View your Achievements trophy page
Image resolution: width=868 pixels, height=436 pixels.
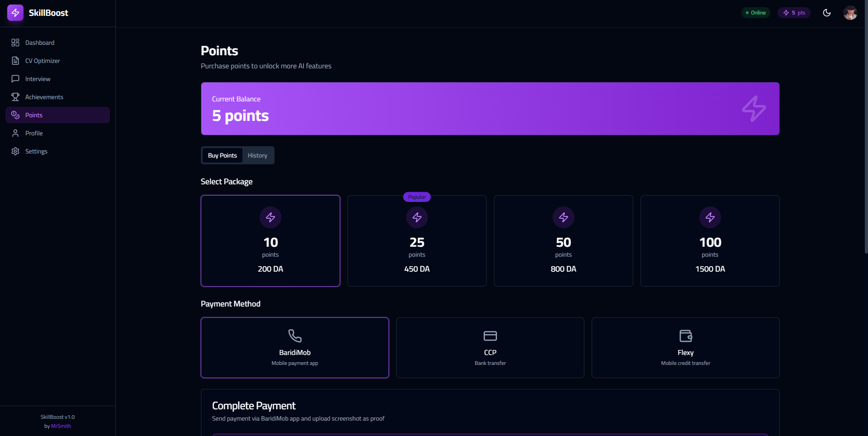tap(44, 97)
